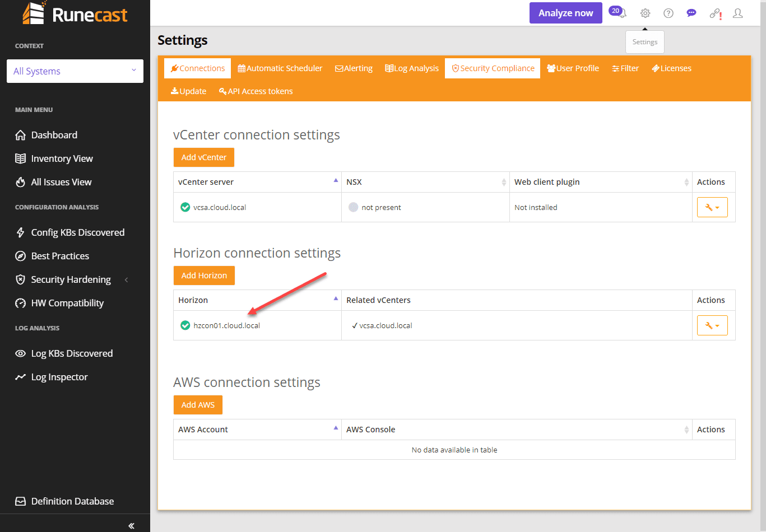Click the Log Inspector chart icon

pyautogui.click(x=21, y=377)
